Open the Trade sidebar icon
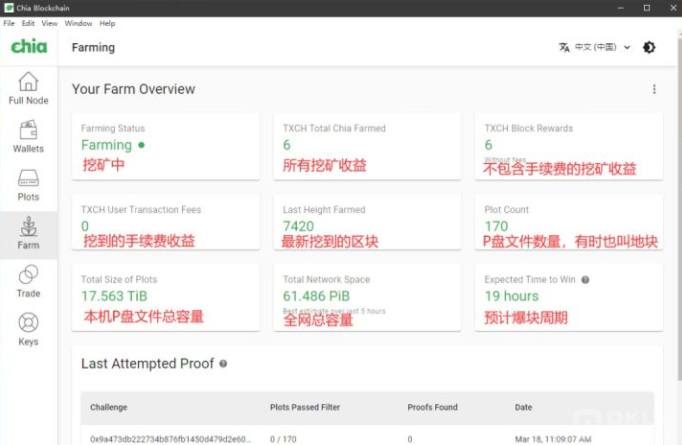Screen dimensions: 682x445 pos(28,281)
